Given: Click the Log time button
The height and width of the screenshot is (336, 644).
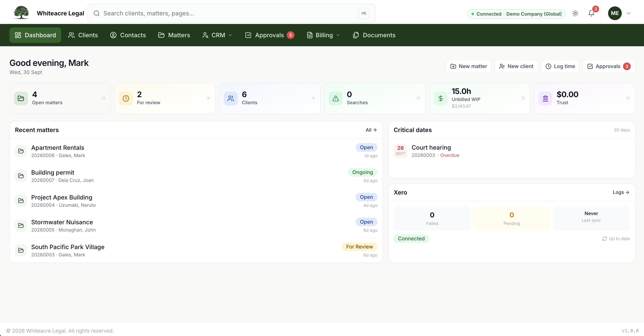Looking at the screenshot, I should click(x=560, y=66).
